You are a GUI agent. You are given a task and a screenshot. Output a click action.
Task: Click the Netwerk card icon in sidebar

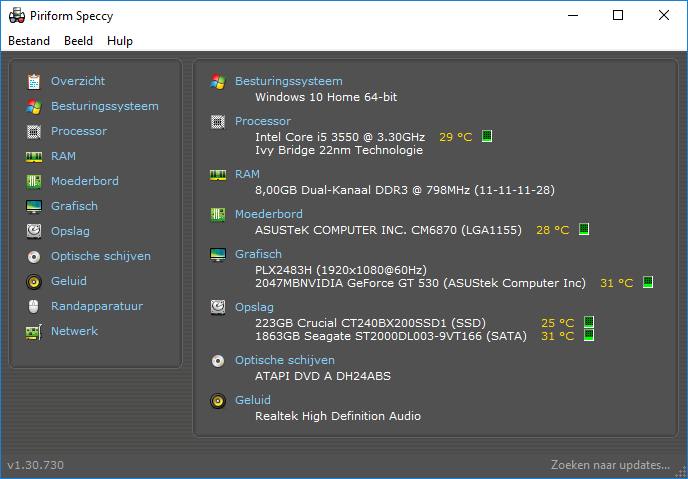(x=34, y=332)
